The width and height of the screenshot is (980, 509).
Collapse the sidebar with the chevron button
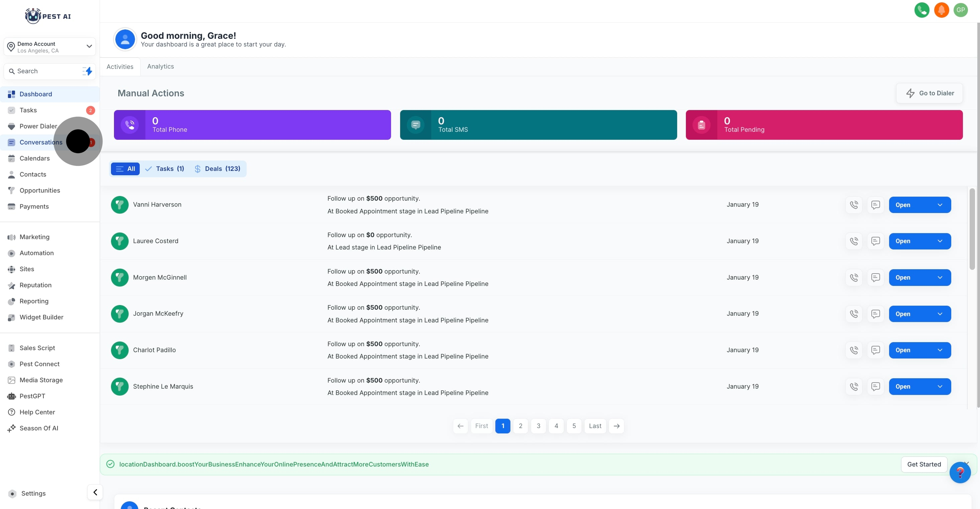coord(95,492)
